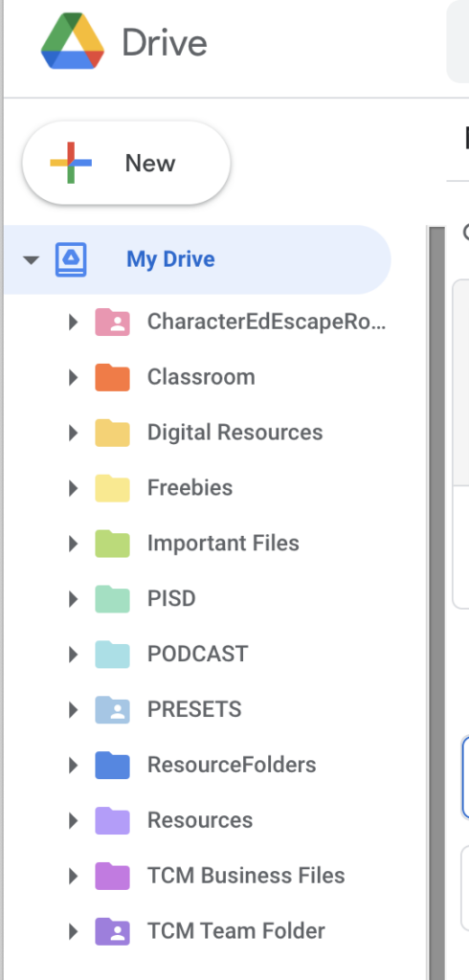Expand the Digital Resources folder arrow
Viewport: 469px width, 980px height.
73,433
